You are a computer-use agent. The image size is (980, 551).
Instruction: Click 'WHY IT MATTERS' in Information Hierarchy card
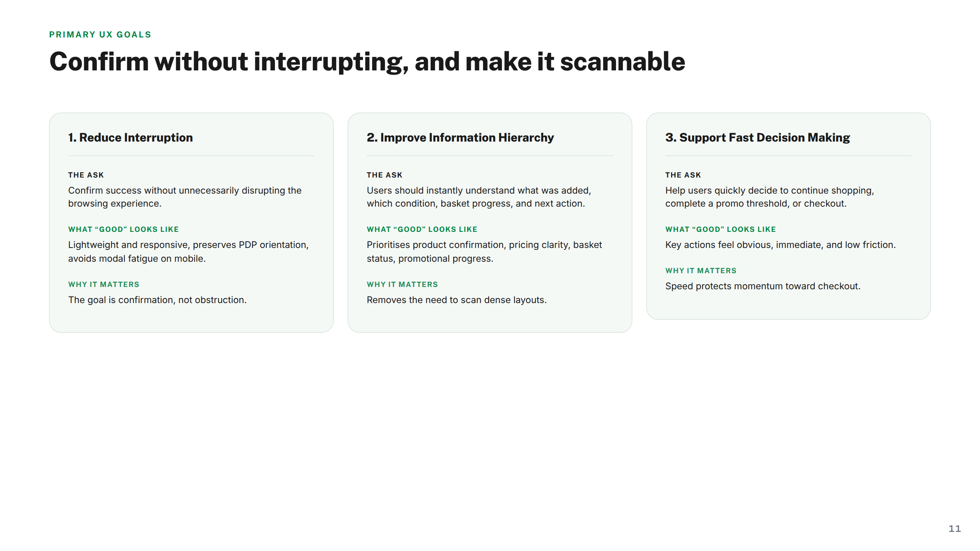[x=402, y=284]
